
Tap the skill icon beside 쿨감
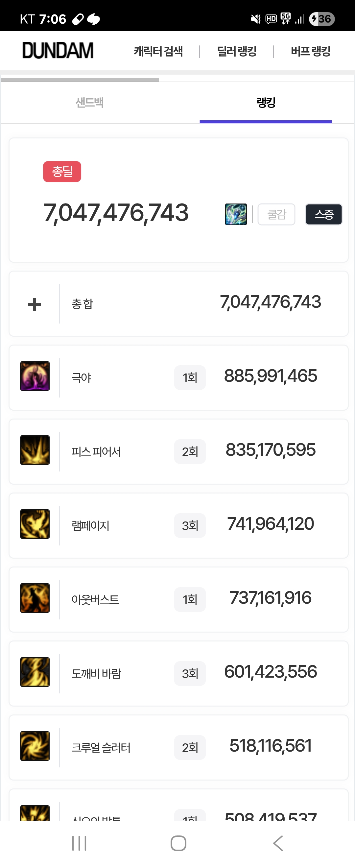[236, 214]
